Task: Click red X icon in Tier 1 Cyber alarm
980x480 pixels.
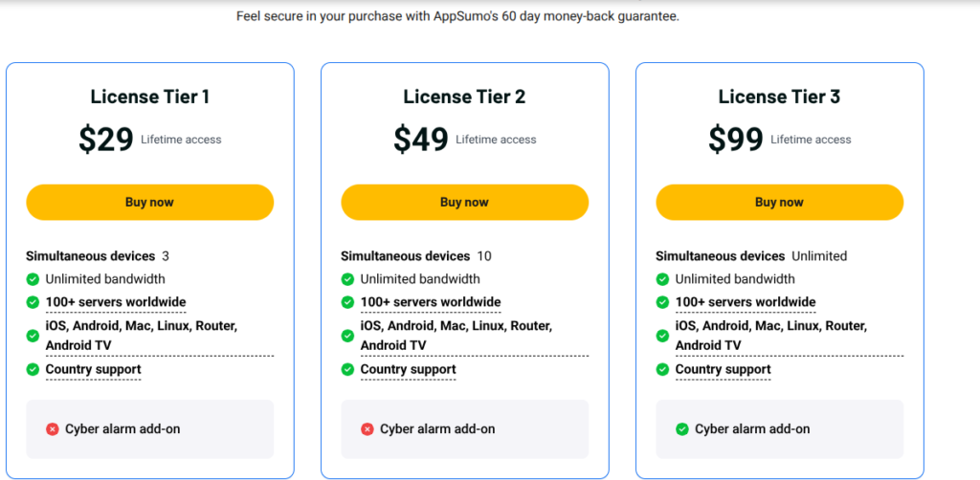Action: click(x=53, y=429)
